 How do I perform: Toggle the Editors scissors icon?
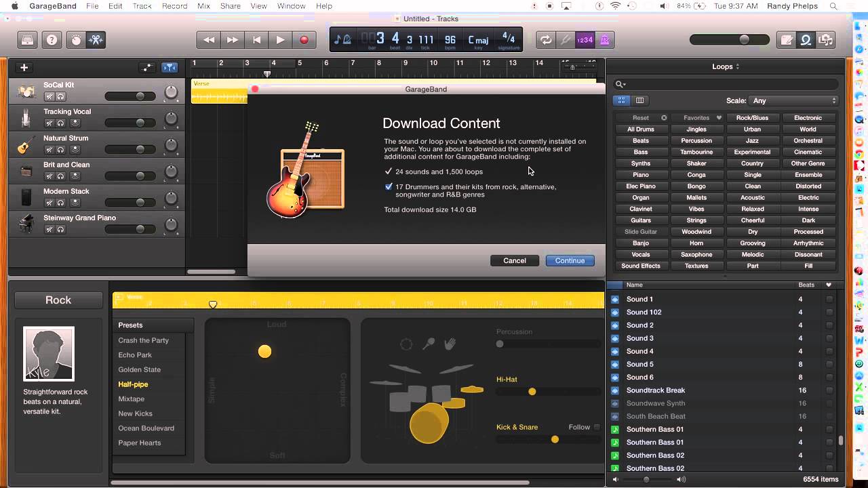pyautogui.click(x=96, y=40)
